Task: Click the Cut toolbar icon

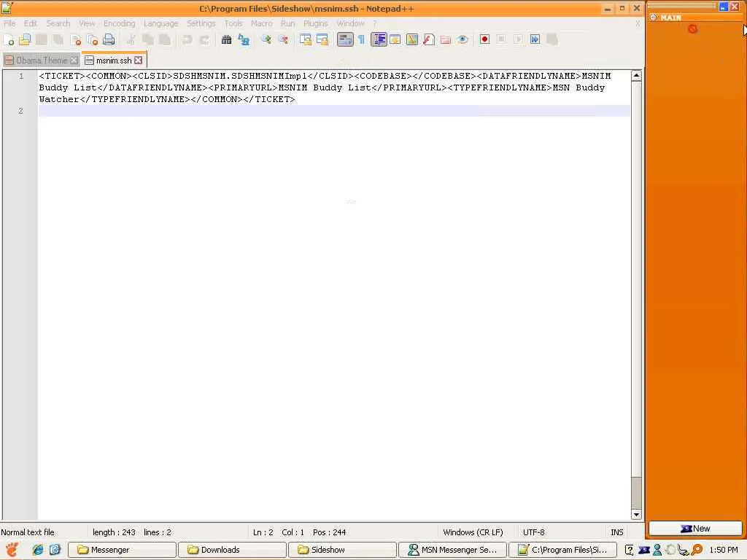Action: tap(131, 39)
